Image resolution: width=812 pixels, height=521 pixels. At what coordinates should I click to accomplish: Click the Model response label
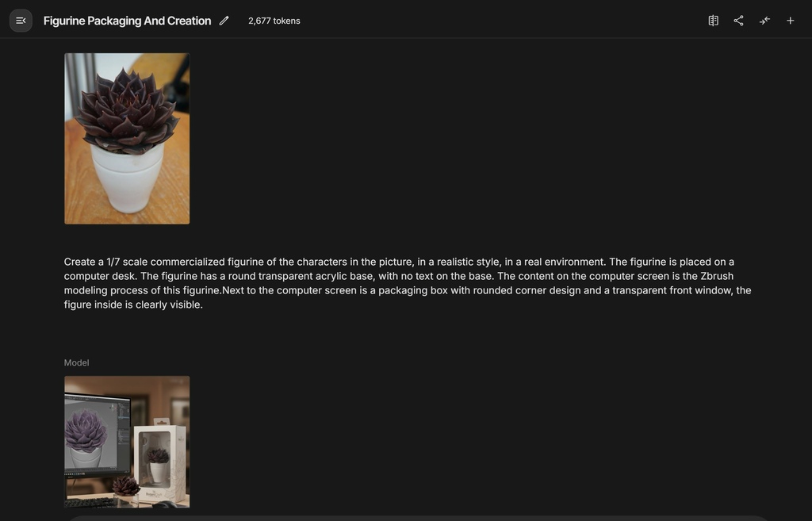click(x=77, y=362)
